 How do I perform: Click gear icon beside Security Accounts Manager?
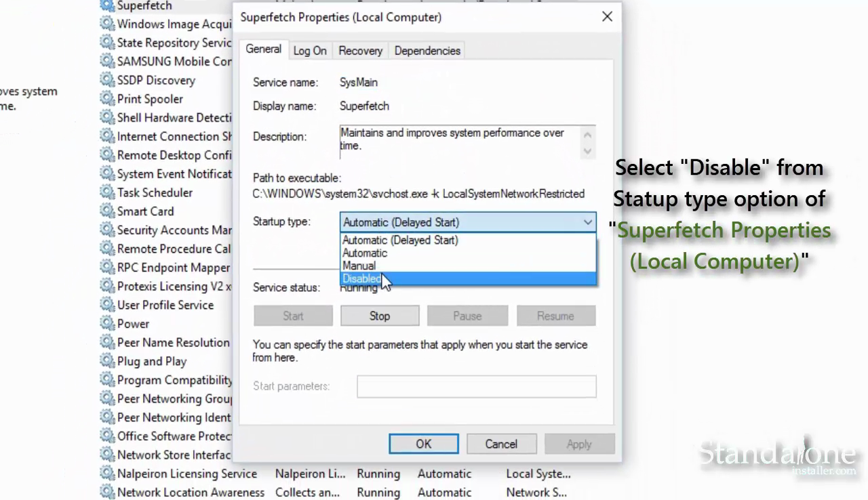tap(107, 230)
